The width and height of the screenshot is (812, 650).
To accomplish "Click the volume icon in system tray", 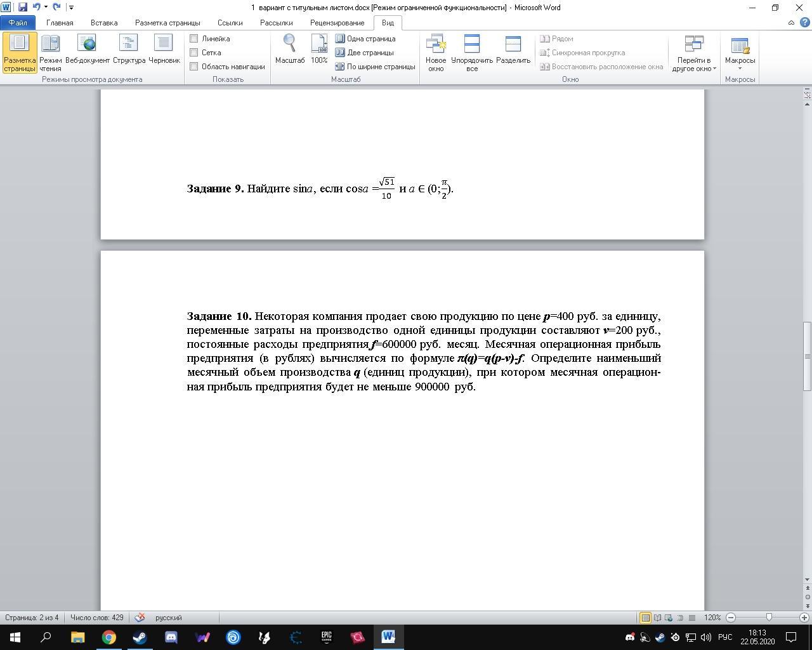I will 705,637.
